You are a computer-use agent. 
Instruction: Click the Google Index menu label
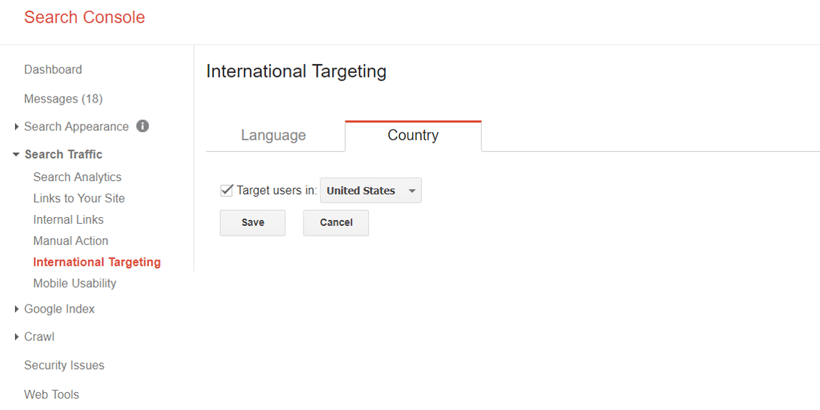(x=59, y=309)
